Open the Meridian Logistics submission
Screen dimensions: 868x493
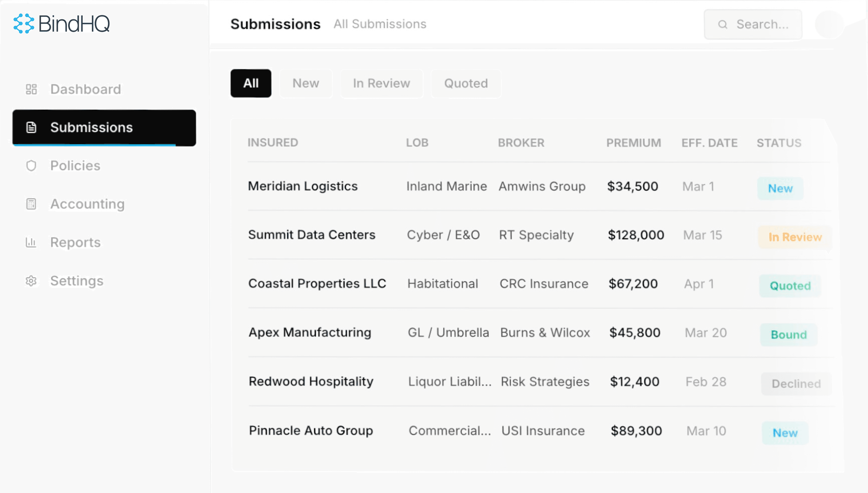point(303,186)
